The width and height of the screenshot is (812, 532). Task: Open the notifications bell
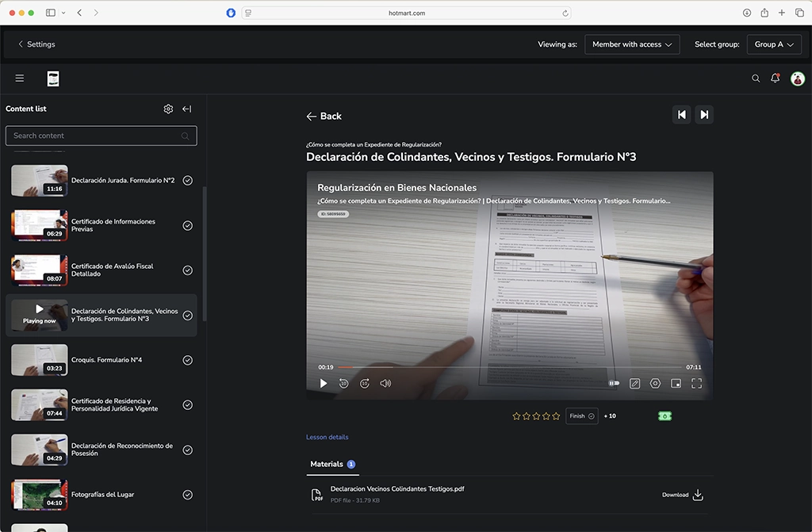point(776,78)
